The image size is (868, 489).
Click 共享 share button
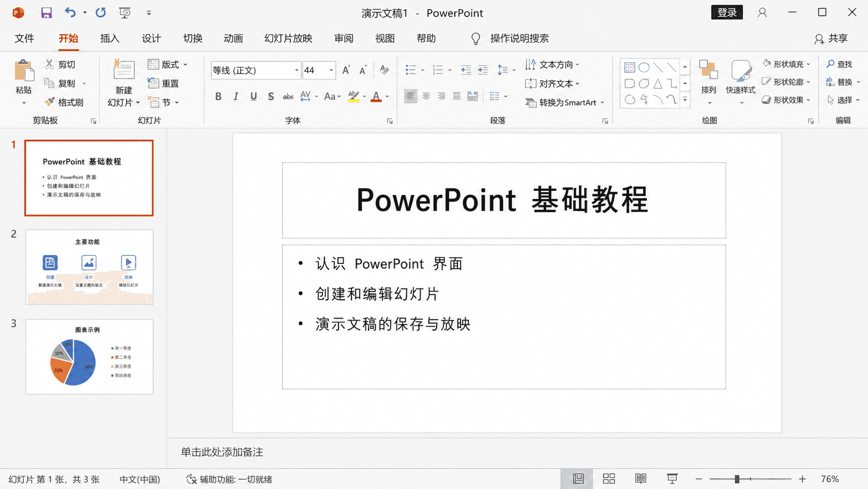(831, 38)
